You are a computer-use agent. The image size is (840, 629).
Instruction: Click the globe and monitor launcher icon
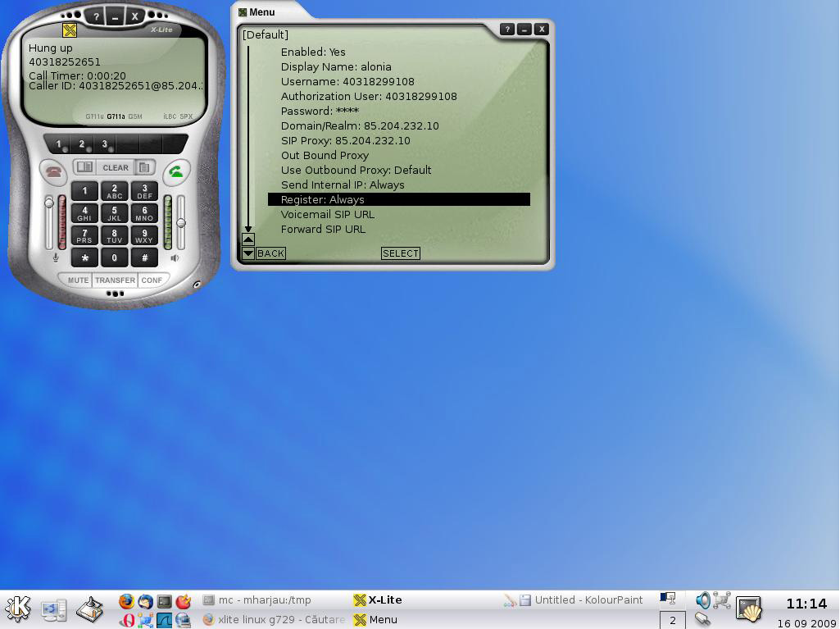(x=184, y=620)
